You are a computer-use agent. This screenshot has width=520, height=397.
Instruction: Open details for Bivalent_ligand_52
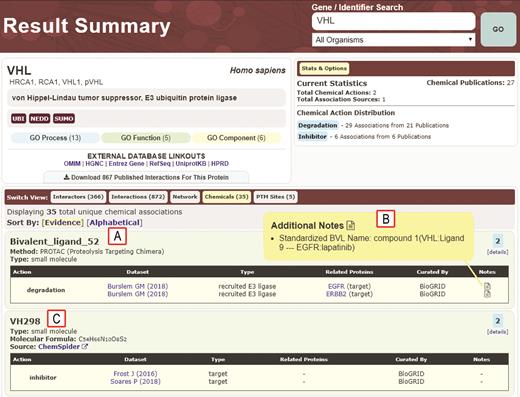coord(497,252)
